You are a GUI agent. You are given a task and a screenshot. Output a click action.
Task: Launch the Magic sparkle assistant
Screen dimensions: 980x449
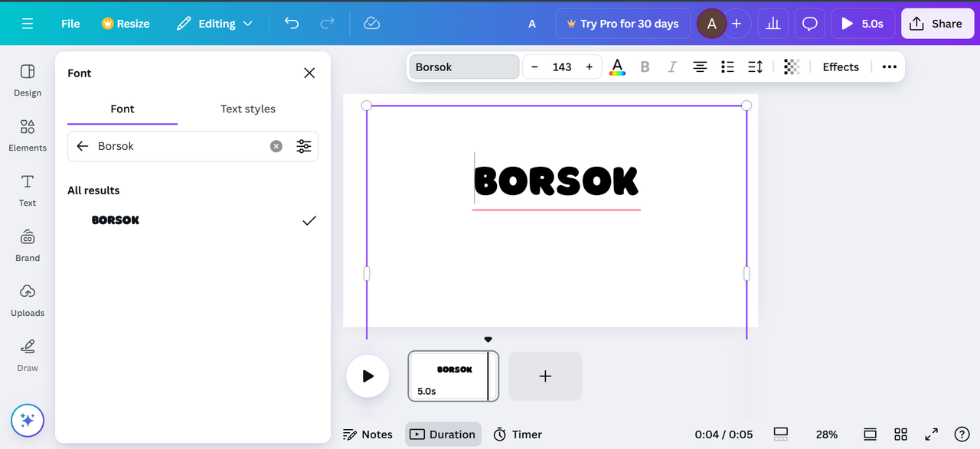28,420
